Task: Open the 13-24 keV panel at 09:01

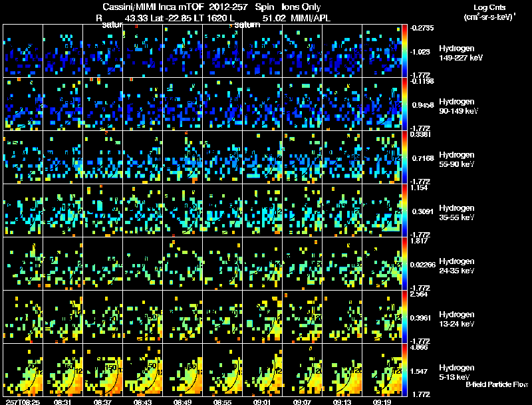Action: click(x=262, y=317)
